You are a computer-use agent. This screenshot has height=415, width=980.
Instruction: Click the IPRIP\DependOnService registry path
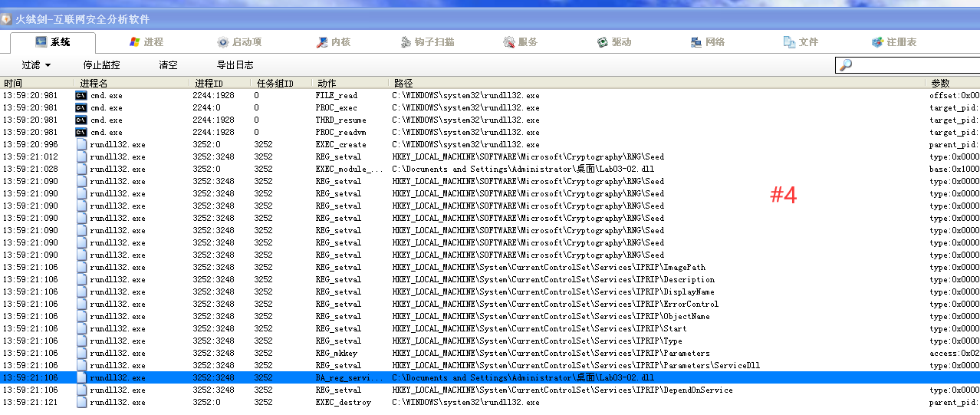pyautogui.click(x=563, y=390)
